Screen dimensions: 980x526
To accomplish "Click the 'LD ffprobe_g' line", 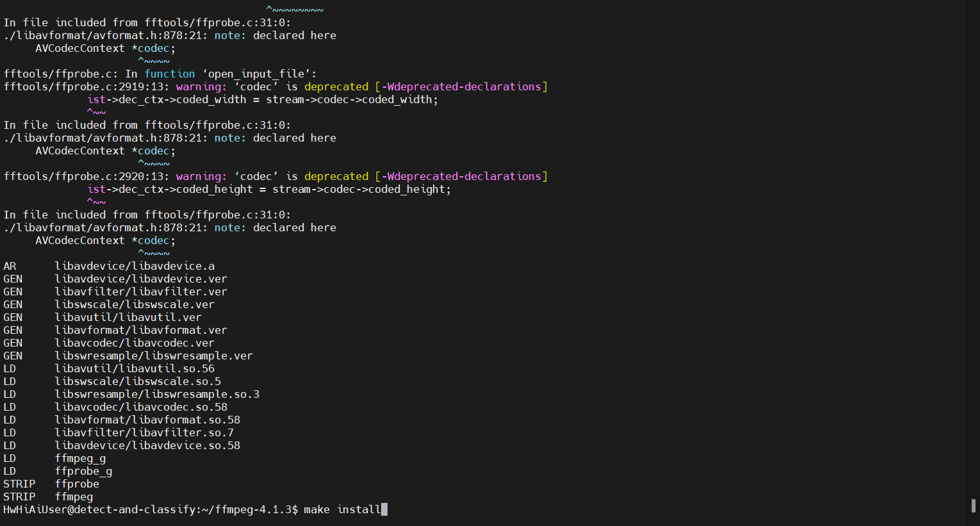I will (58, 471).
